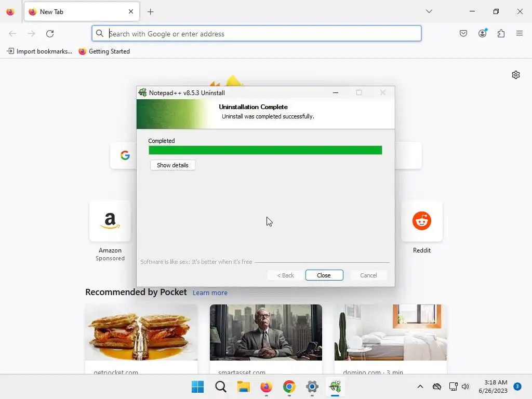
Task: Expand the hidden system tray icons
Action: (x=420, y=387)
